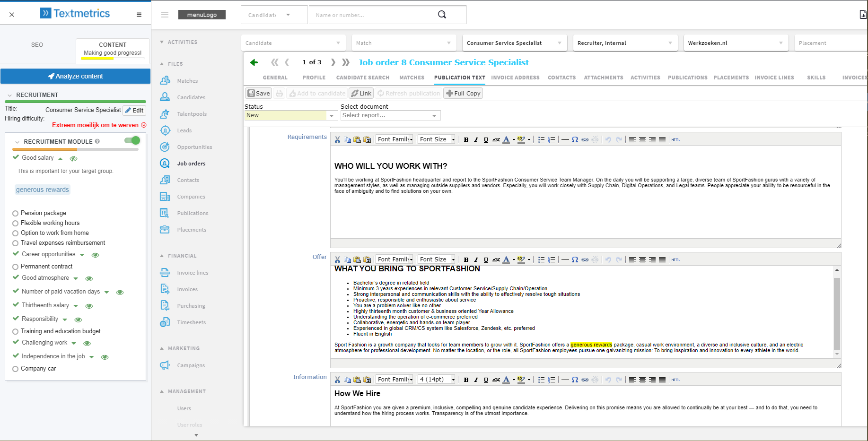Open Talentpools in sidebar
The image size is (868, 441).
[192, 114]
